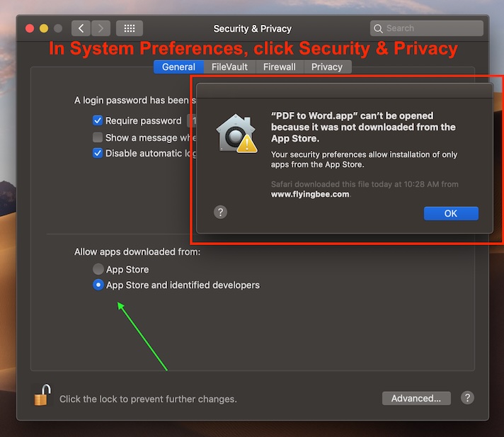Select the General tab

tap(178, 67)
